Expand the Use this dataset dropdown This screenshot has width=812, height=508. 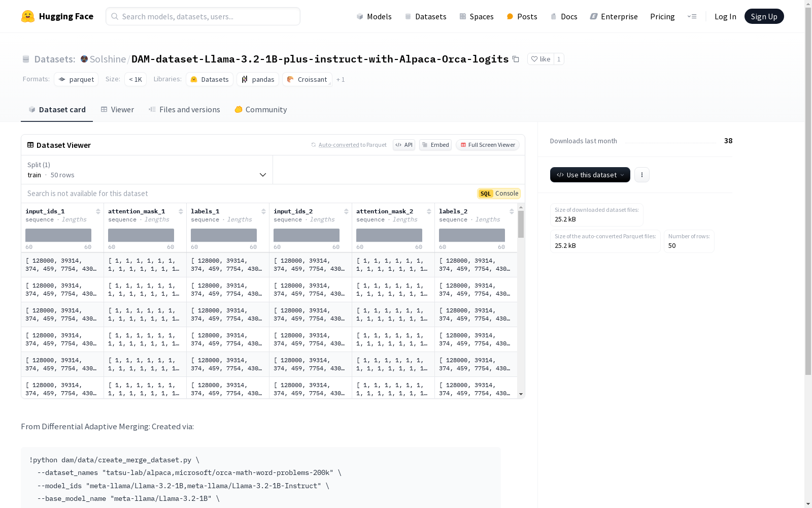(x=590, y=175)
